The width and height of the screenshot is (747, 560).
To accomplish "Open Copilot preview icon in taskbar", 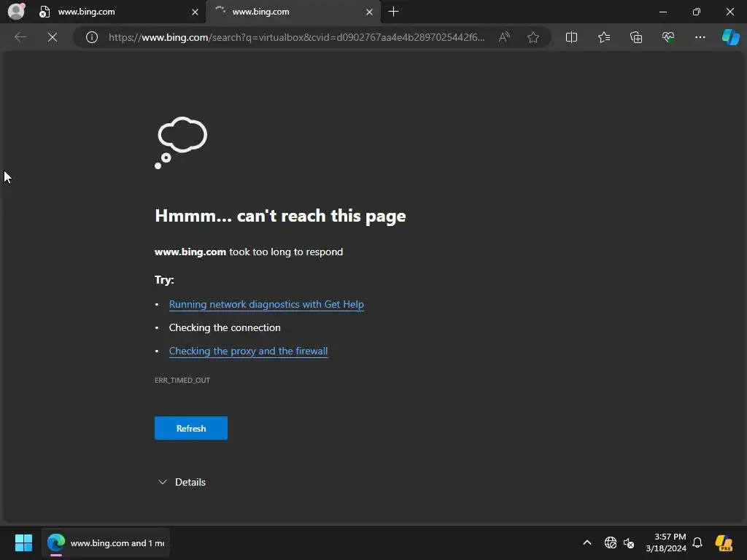I will (724, 542).
